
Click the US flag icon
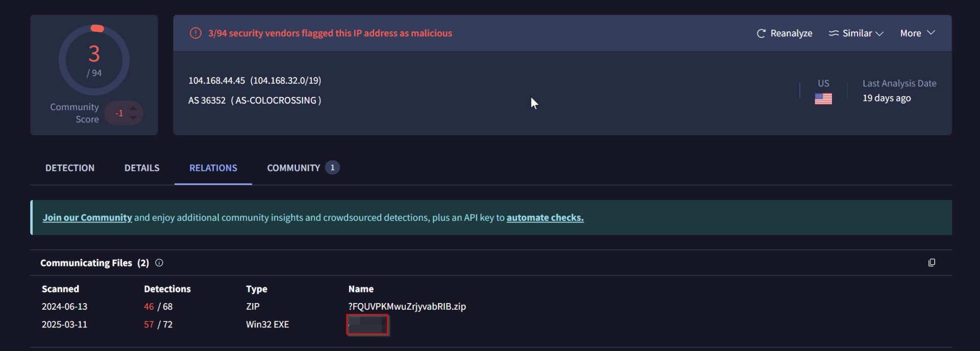pyautogui.click(x=823, y=98)
